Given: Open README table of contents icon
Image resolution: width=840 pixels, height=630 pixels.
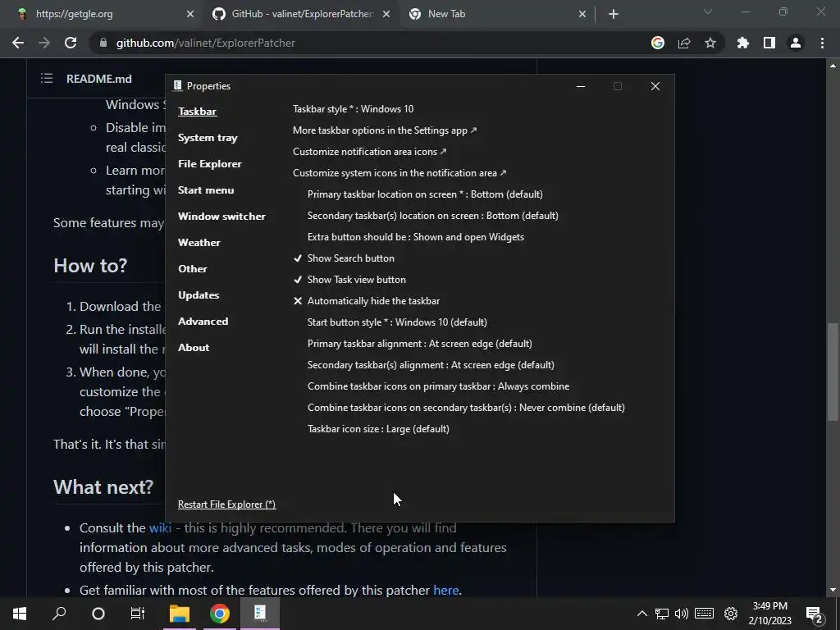Looking at the screenshot, I should click(x=47, y=78).
